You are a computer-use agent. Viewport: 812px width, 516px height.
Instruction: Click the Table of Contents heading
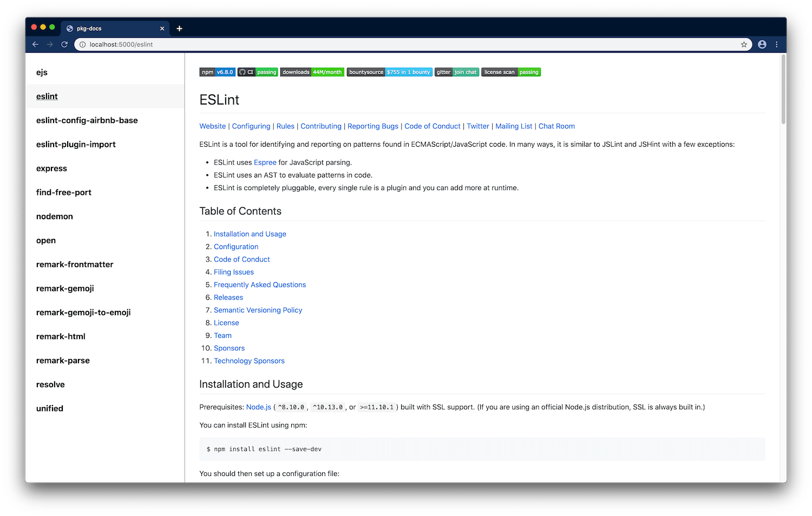[x=240, y=211]
